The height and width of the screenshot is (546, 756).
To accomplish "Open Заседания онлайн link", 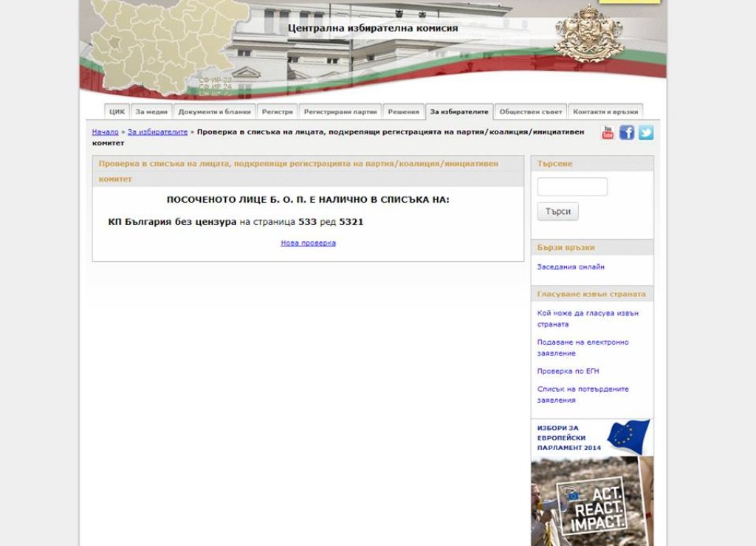I will [x=571, y=267].
